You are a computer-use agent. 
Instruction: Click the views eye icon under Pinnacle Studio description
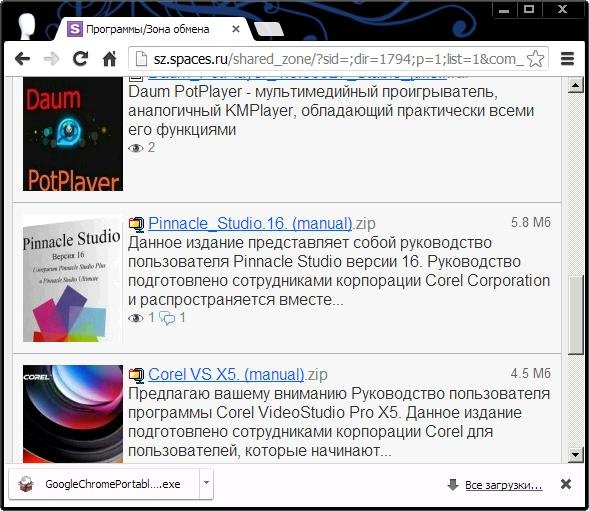pyautogui.click(x=136, y=318)
